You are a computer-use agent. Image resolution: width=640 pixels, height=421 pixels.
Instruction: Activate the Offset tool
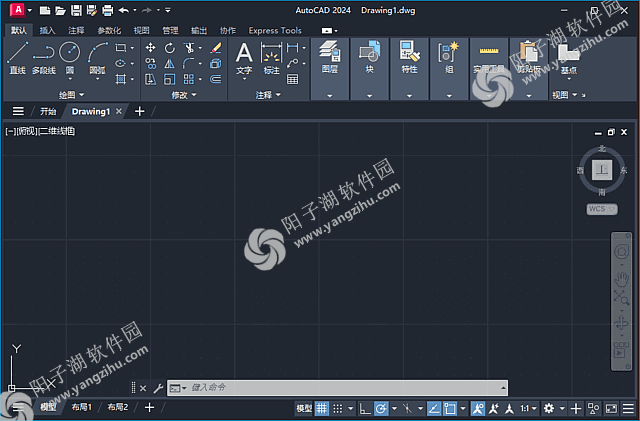(x=216, y=79)
